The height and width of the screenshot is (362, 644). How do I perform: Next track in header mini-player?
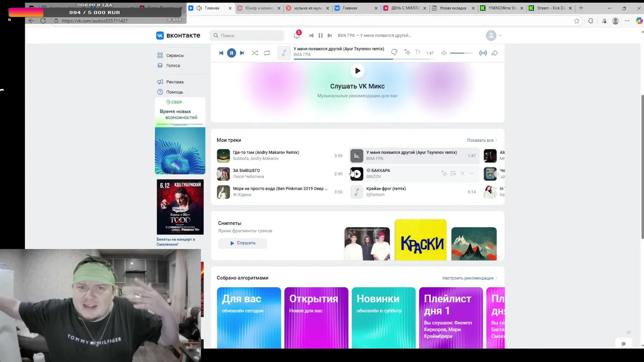tap(330, 35)
